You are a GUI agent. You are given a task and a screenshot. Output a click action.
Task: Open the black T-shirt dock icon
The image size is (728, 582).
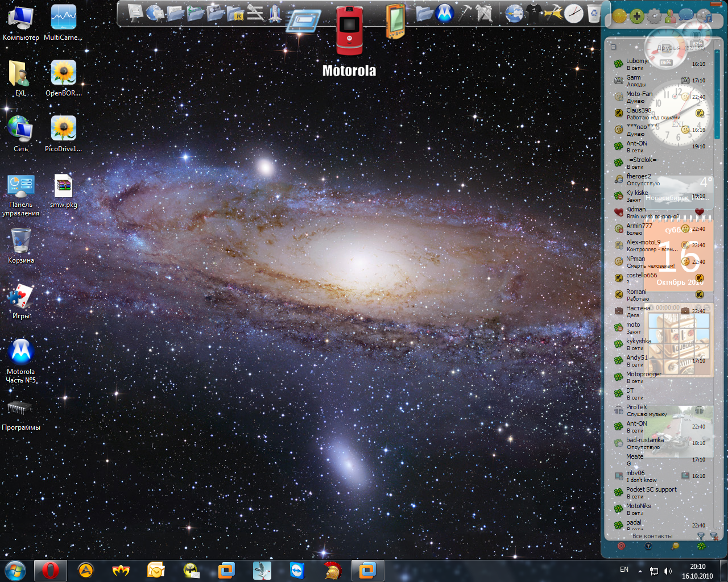point(533,13)
